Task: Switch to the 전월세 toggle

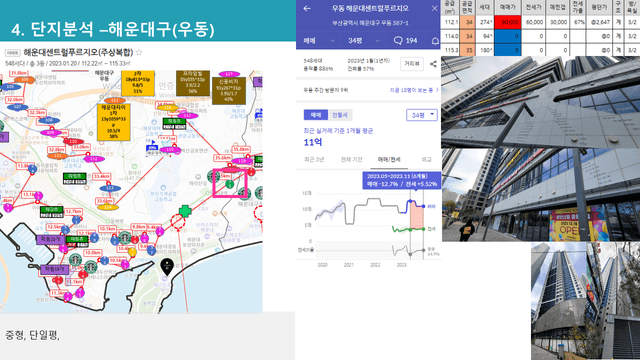Action: click(340, 115)
